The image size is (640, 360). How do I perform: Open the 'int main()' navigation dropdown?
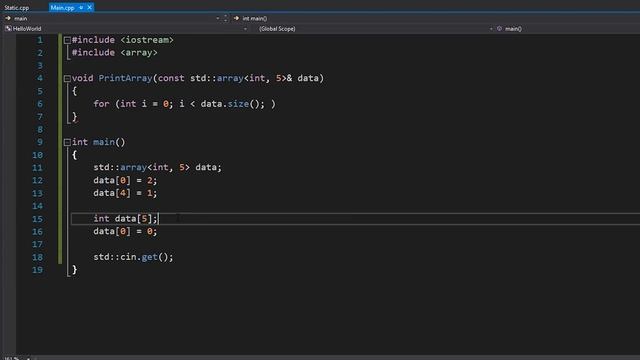tap(437, 18)
